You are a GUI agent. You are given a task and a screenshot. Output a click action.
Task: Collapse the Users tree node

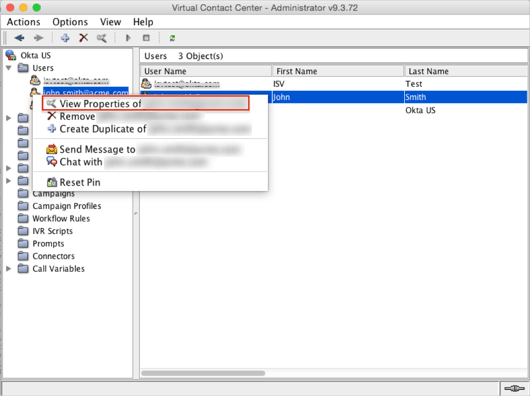9,68
